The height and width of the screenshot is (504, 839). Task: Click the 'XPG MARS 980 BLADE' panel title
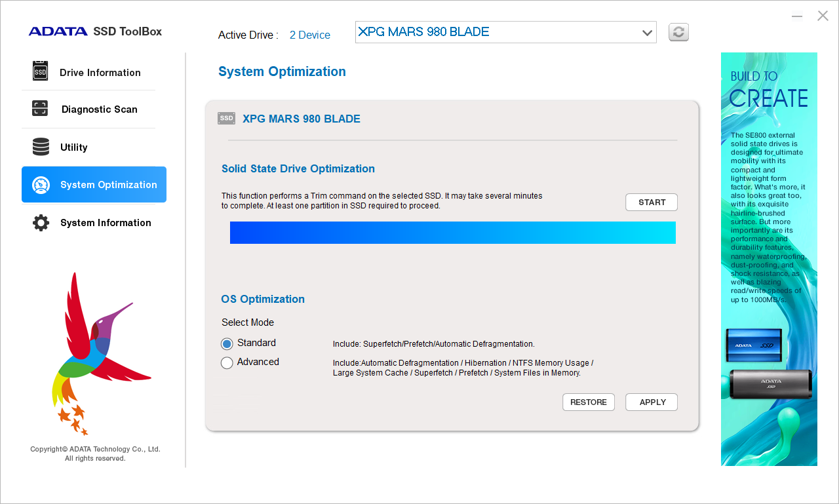pyautogui.click(x=302, y=119)
